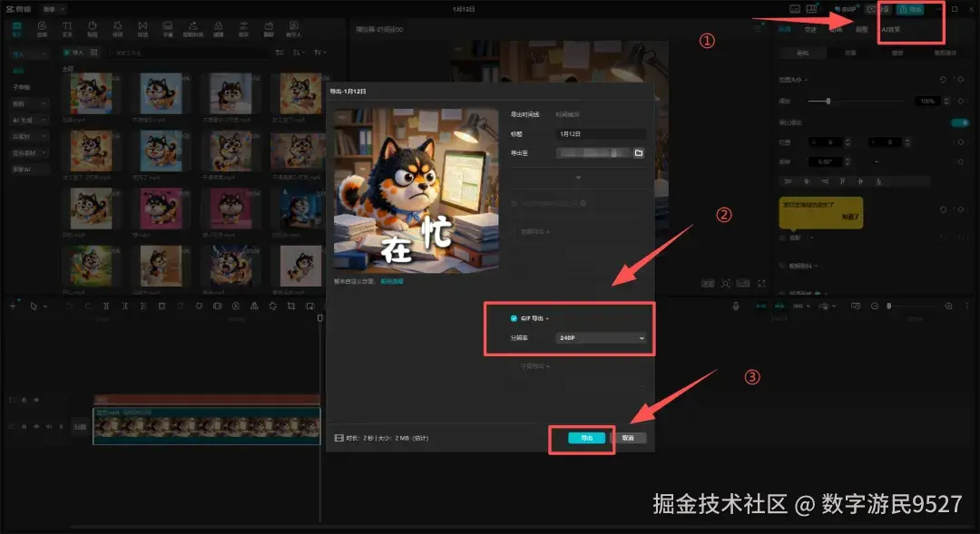Switch to the 动画 tab in right panel
Image resolution: width=980 pixels, height=534 pixels.
coord(836,29)
